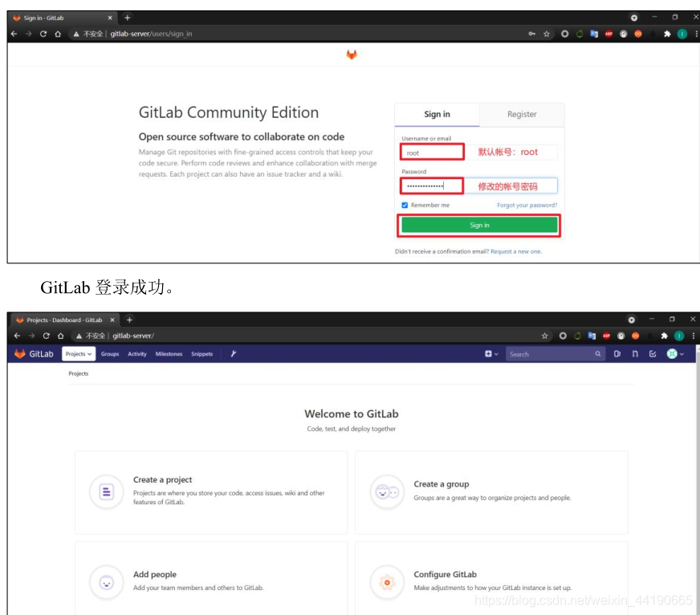
Task: Open the Add people card
Action: click(211, 579)
